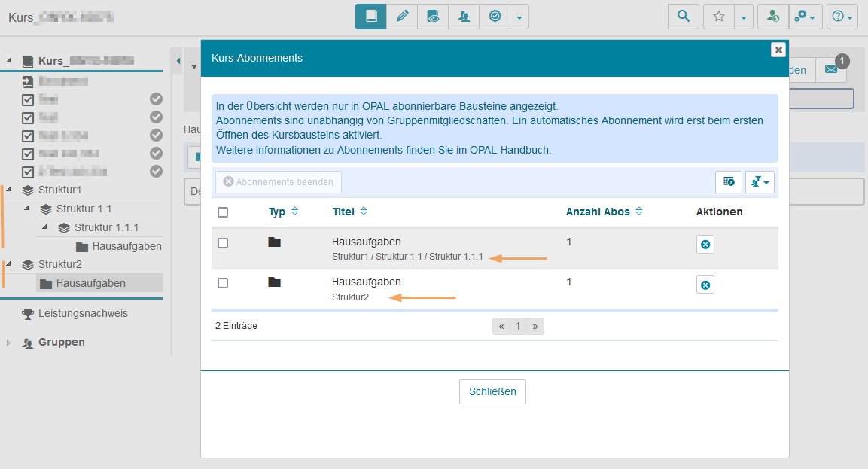868x469 pixels.
Task: Remove subscription for Hausaufgaben in Struktur2
Action: coord(705,285)
